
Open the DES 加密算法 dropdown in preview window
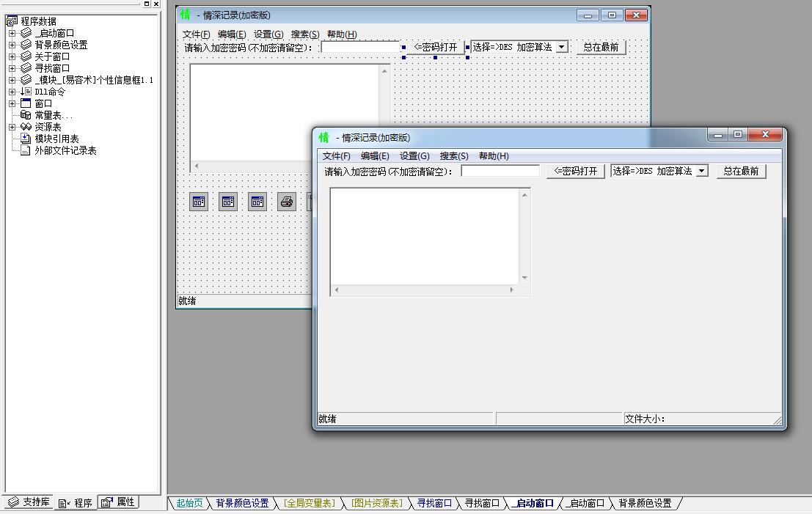click(701, 171)
